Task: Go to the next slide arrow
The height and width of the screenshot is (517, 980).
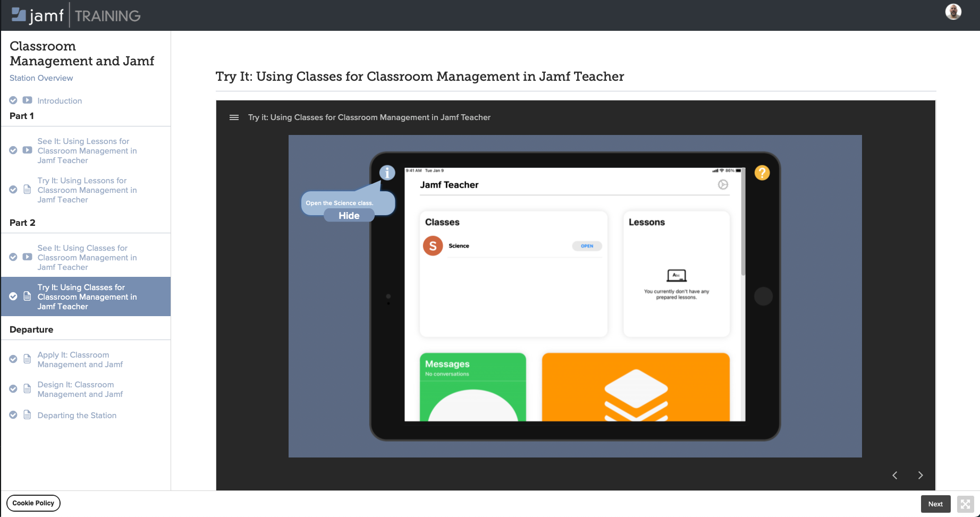Action: (920, 475)
